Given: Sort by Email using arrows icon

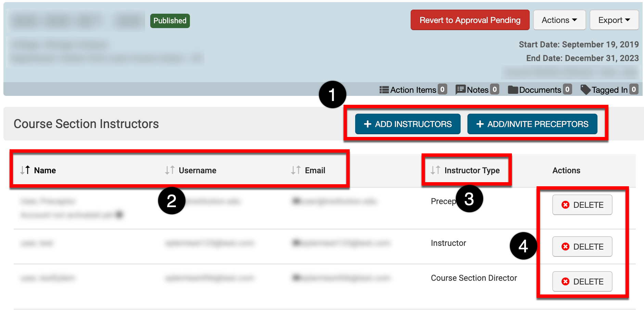Looking at the screenshot, I should pyautogui.click(x=296, y=170).
